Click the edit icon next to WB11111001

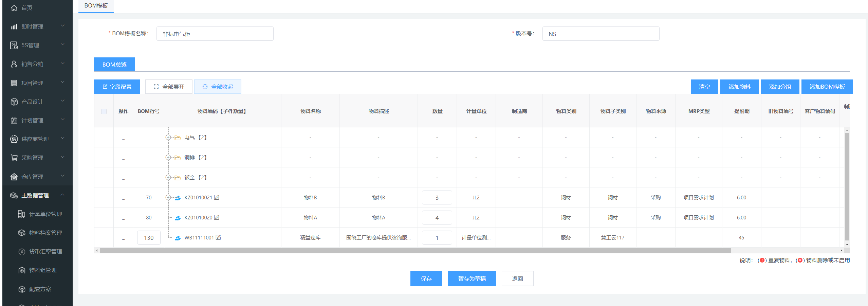[218, 237]
